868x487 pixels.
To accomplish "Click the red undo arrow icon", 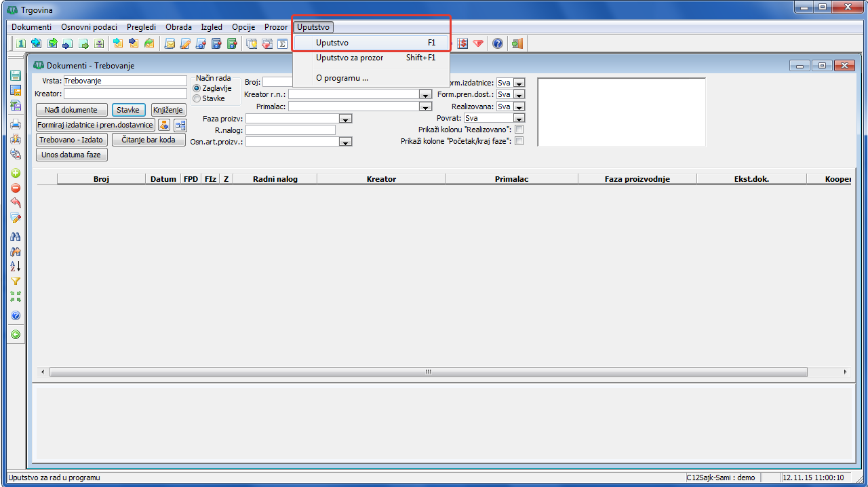I will pos(16,203).
